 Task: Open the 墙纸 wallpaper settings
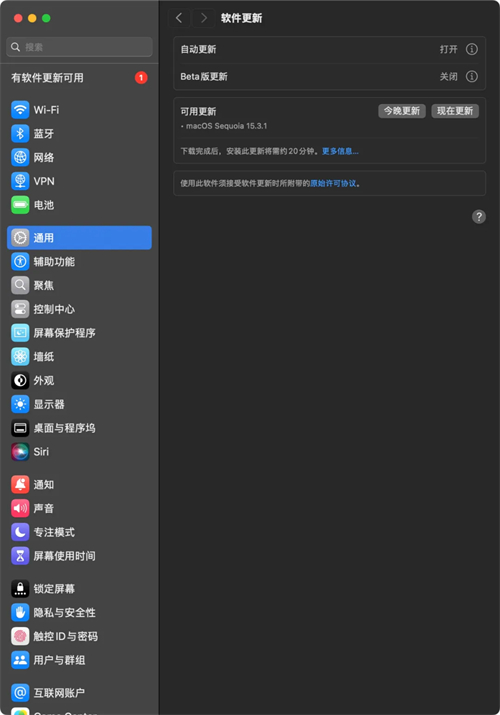click(79, 357)
